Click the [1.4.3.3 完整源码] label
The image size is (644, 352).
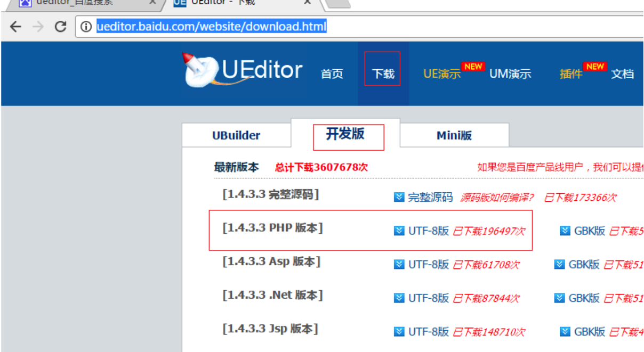(270, 195)
